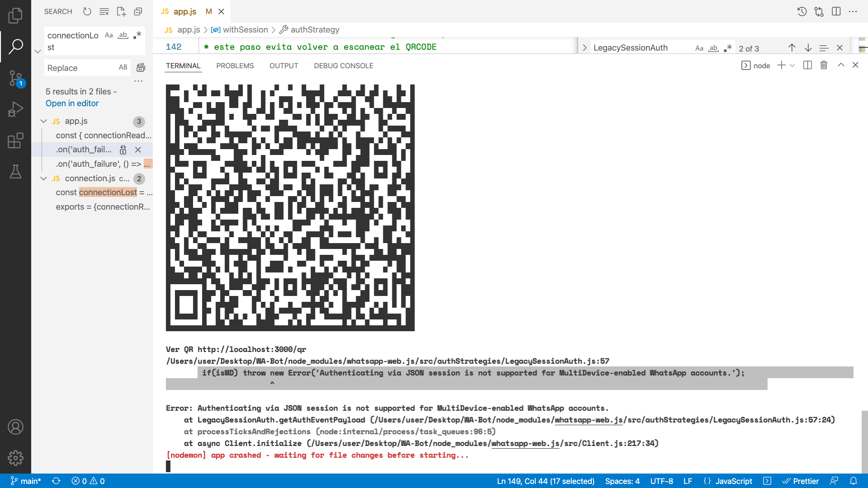
Task: Open new search editor
Action: tap(121, 12)
